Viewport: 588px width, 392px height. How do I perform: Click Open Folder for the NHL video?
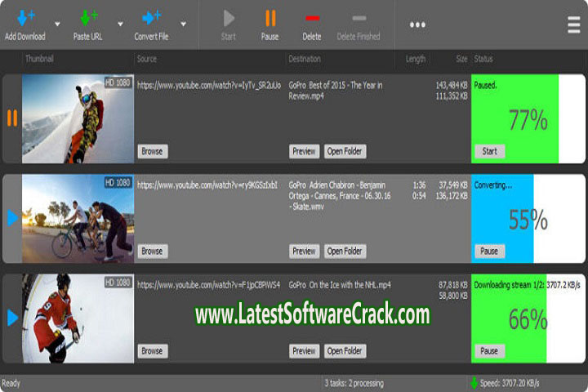(345, 351)
